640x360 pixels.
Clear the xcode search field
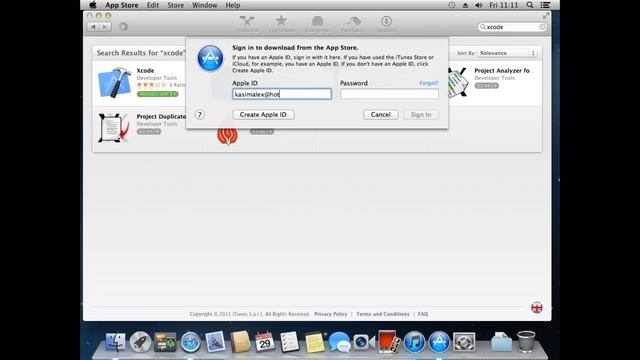tap(542, 27)
